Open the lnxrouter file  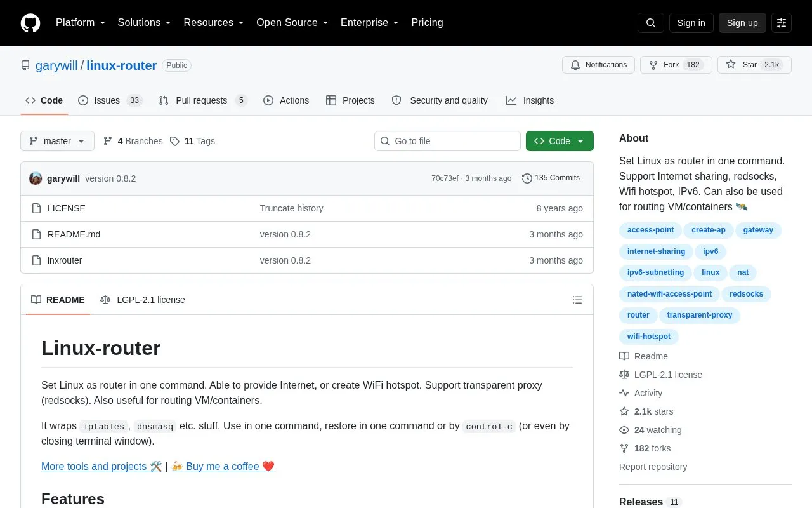click(x=65, y=260)
